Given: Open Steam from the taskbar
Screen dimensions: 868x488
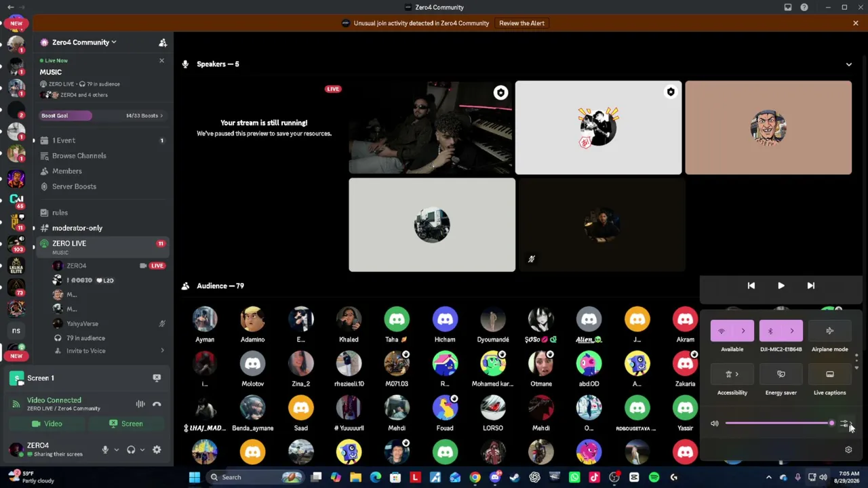Looking at the screenshot, I should 515,477.
